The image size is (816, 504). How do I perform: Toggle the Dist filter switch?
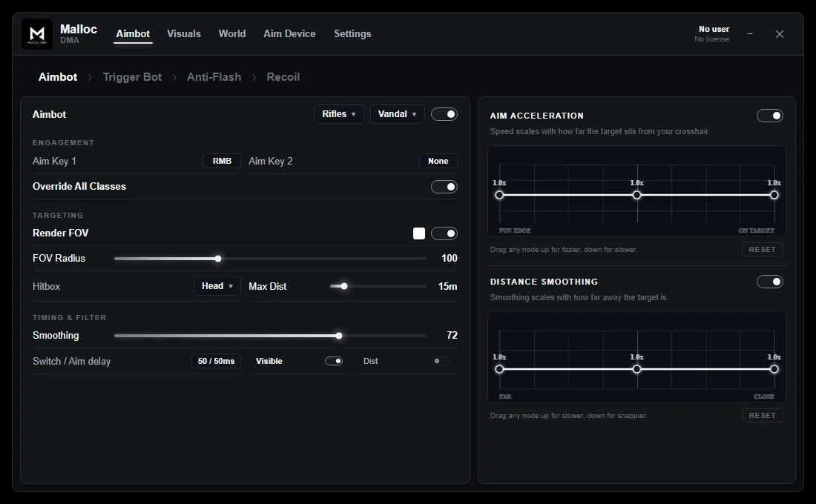tap(441, 361)
